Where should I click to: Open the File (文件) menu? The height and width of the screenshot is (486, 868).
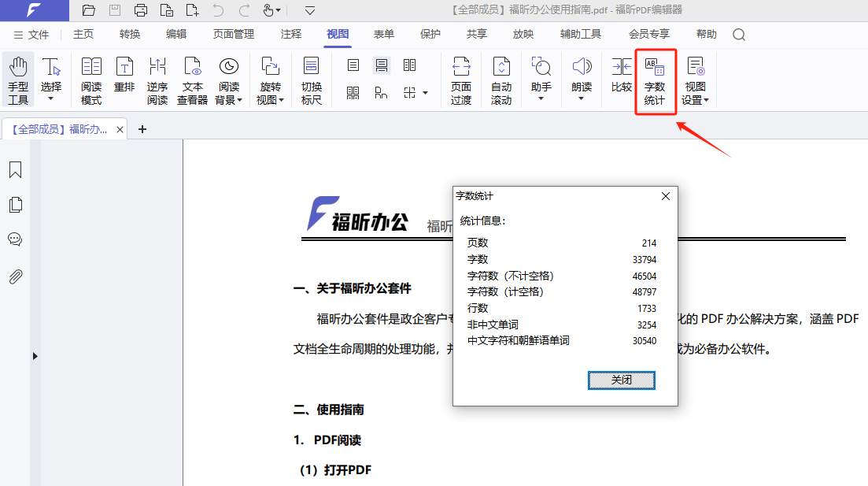pos(31,35)
